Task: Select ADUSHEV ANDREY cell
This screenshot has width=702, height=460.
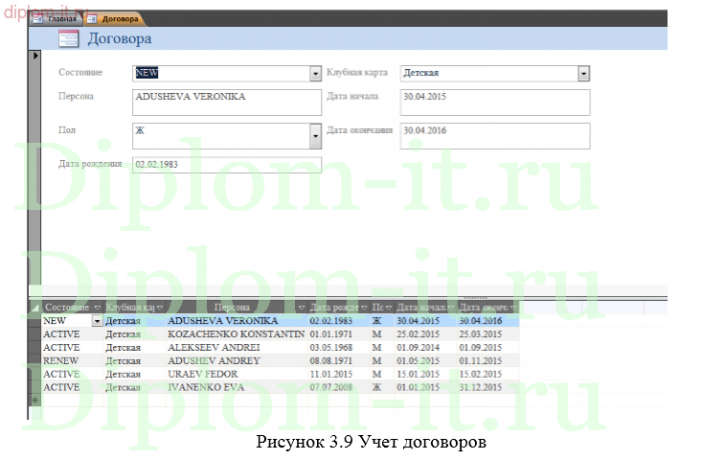Action: tap(236, 361)
